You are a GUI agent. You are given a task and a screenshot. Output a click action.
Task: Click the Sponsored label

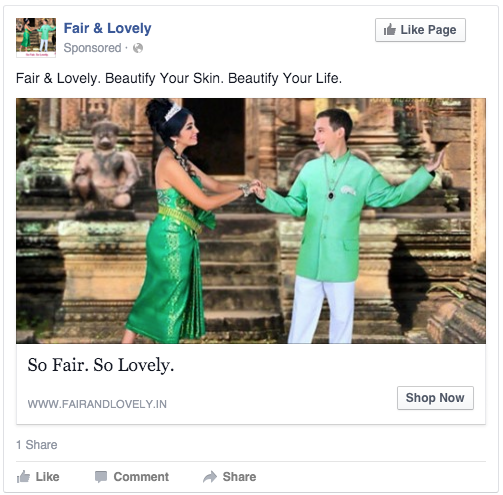[x=92, y=48]
